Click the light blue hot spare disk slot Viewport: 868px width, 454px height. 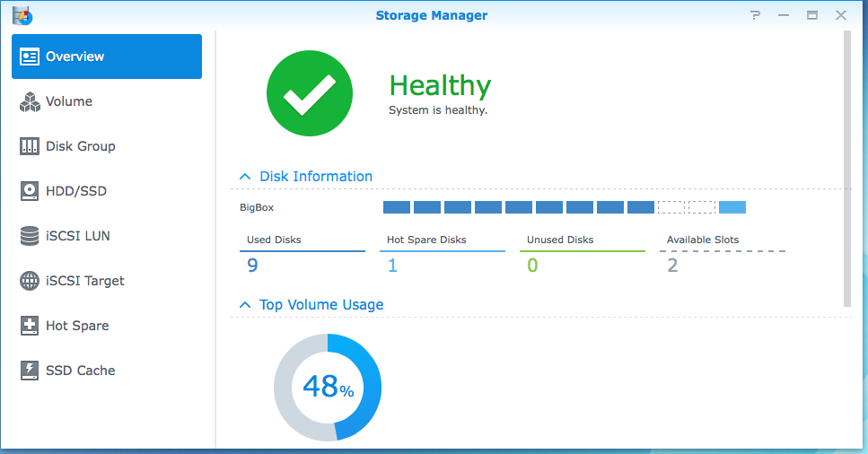[732, 207]
